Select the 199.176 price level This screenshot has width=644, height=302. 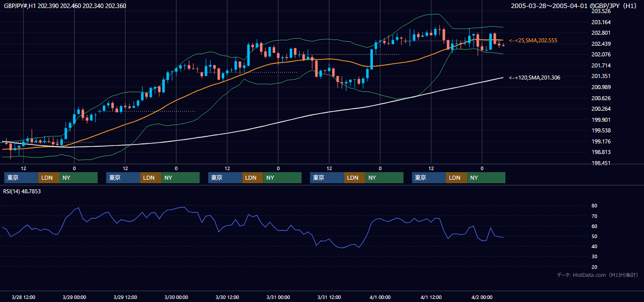[x=601, y=141]
